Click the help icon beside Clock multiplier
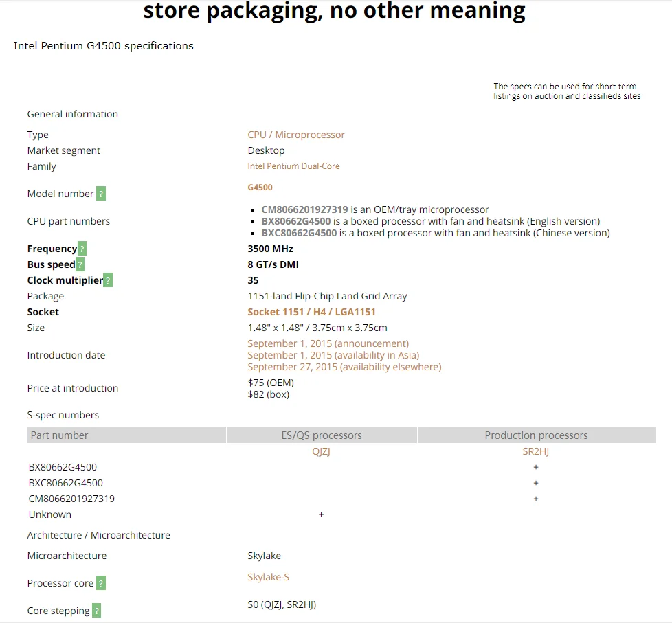This screenshot has height=623, width=672. pos(108,280)
